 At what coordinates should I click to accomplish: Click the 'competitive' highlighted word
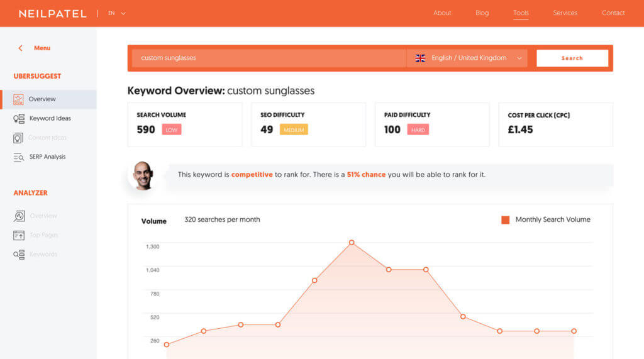point(252,175)
